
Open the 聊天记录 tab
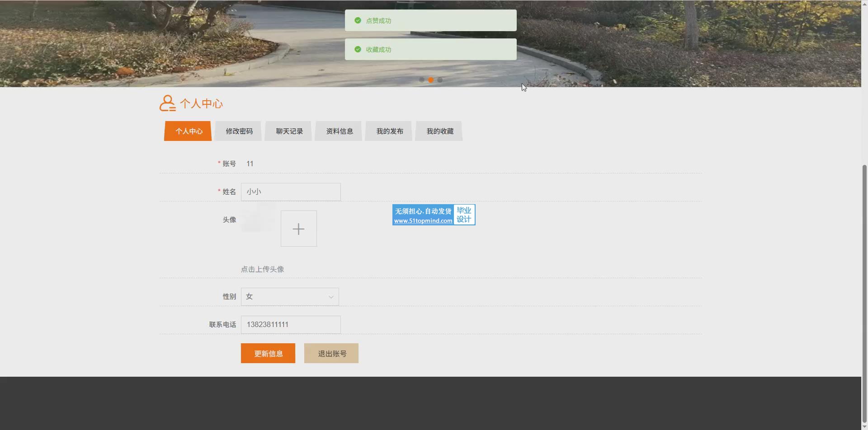pos(289,131)
